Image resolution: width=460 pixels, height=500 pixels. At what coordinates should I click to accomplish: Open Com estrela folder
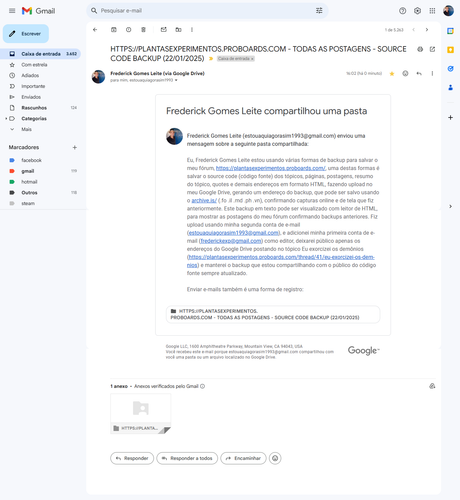[40, 65]
